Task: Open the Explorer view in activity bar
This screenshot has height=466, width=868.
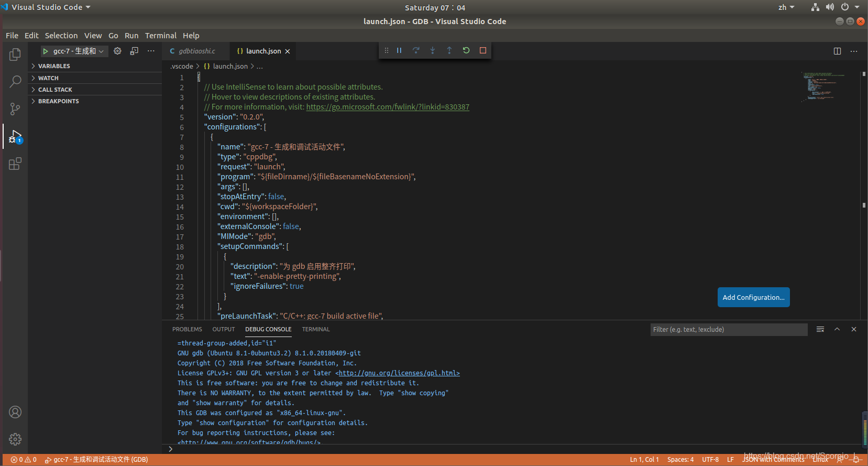Action: [x=15, y=55]
